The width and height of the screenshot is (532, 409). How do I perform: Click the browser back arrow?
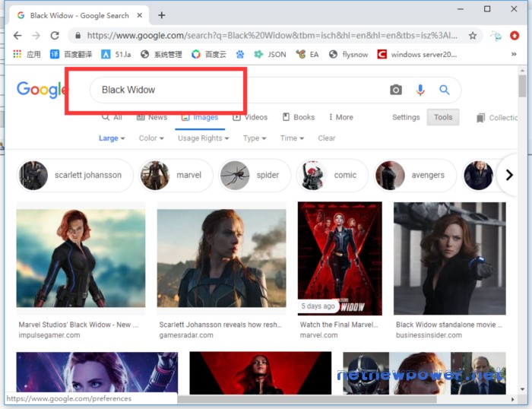(x=17, y=35)
